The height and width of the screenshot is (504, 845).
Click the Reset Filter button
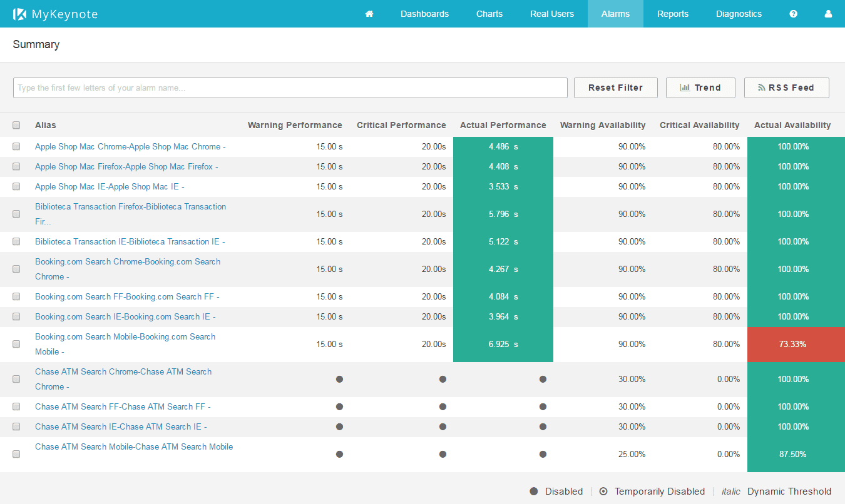615,88
